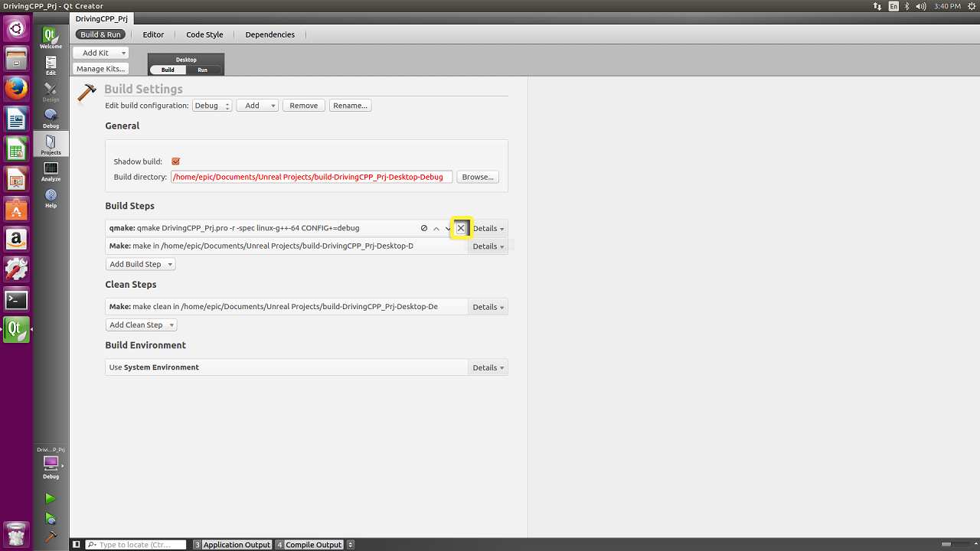Build project with the hammer icon
Image resolution: width=980 pixels, height=551 pixels.
click(51, 536)
